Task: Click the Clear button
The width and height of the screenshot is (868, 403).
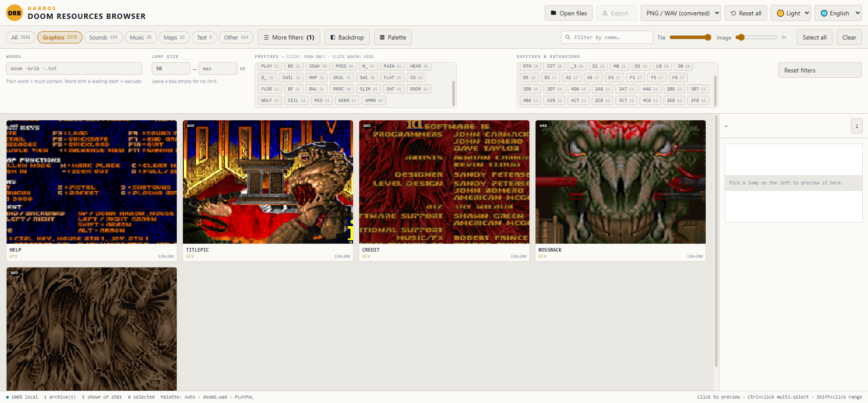Action: pyautogui.click(x=849, y=37)
